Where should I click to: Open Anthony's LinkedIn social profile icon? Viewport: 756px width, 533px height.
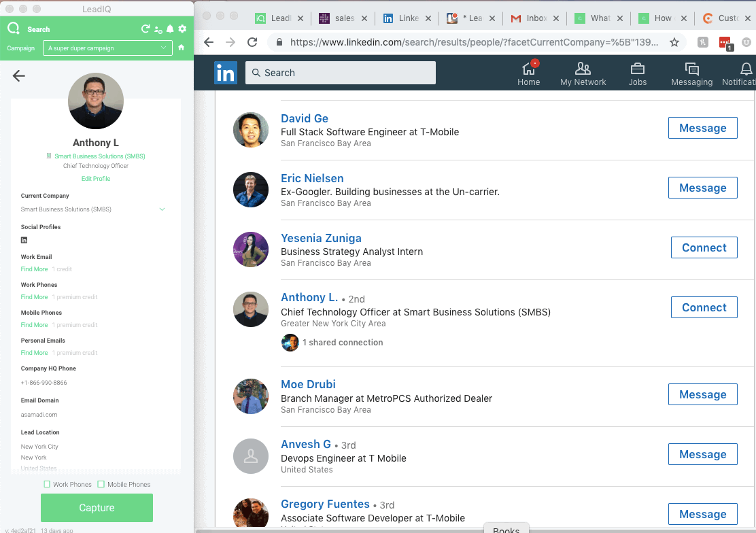tap(24, 240)
